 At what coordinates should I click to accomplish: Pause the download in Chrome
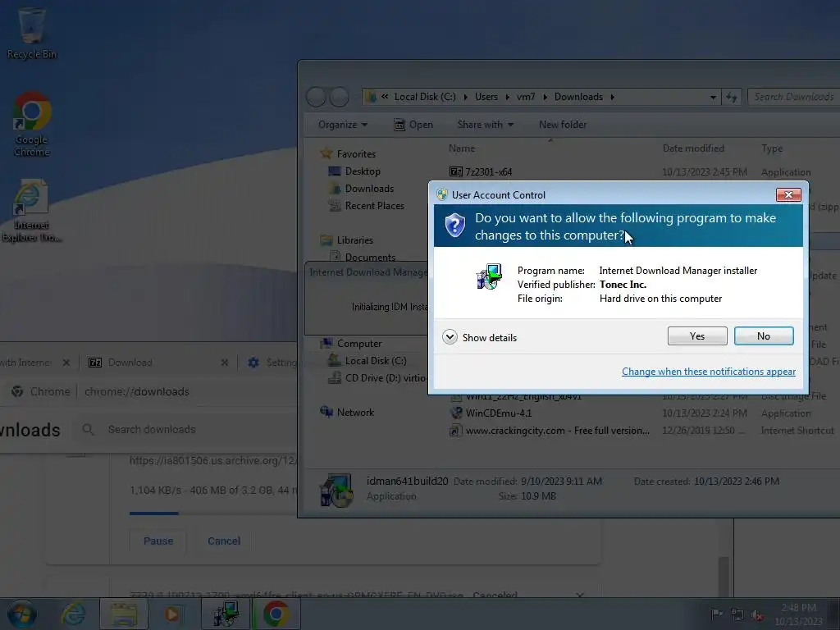coord(158,541)
